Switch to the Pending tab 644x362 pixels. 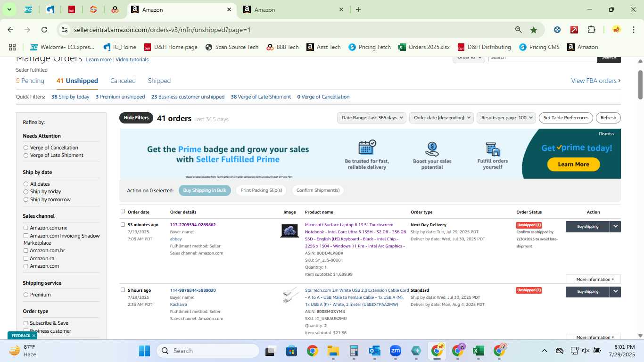[x=30, y=81]
